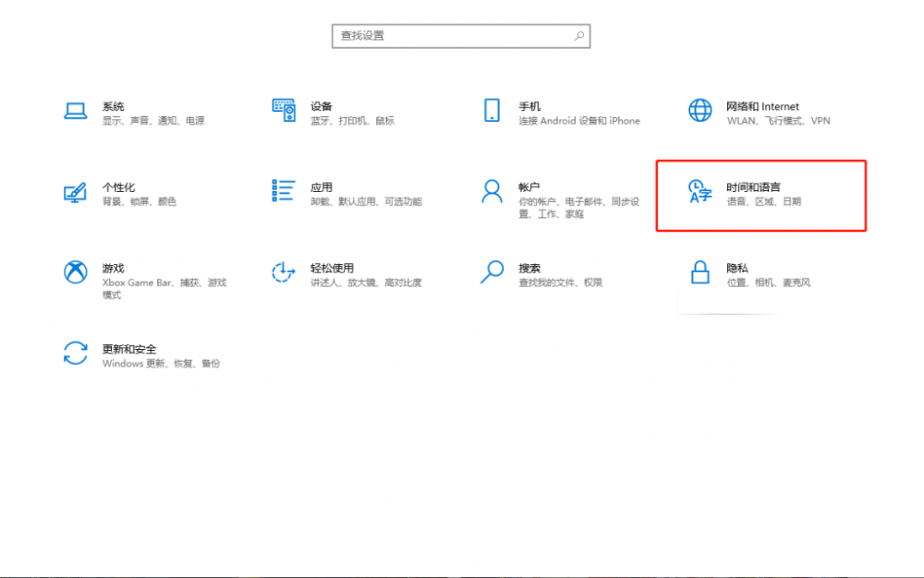Screen dimensions: 924x578
Task: Open the 网络和 Internet globe icon
Action: click(x=700, y=110)
